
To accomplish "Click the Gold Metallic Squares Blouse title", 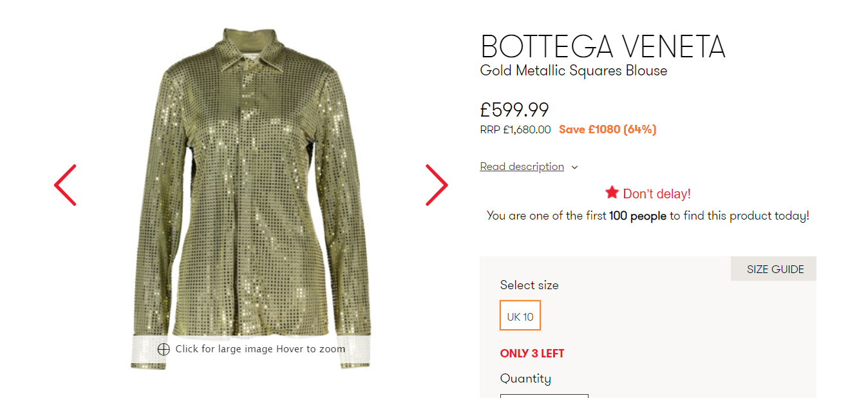I will (x=574, y=71).
